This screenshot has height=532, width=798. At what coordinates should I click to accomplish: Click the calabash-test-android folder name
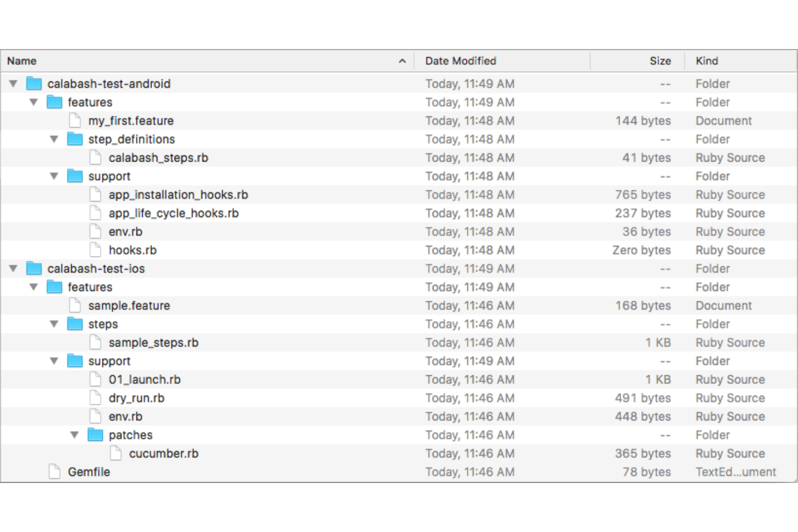[109, 84]
